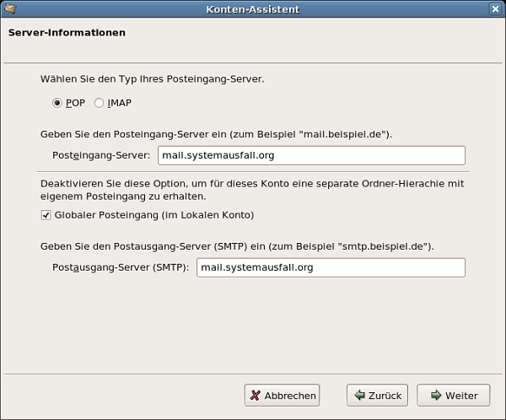The height and width of the screenshot is (420, 506).
Task: Click the Postausgang-Server (SMTP) input field
Action: 331,267
